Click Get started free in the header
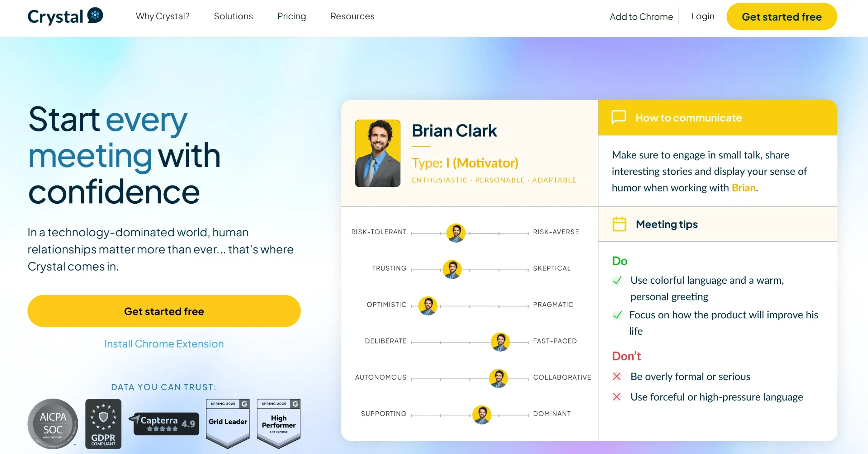The height and width of the screenshot is (454, 868). pos(782,17)
